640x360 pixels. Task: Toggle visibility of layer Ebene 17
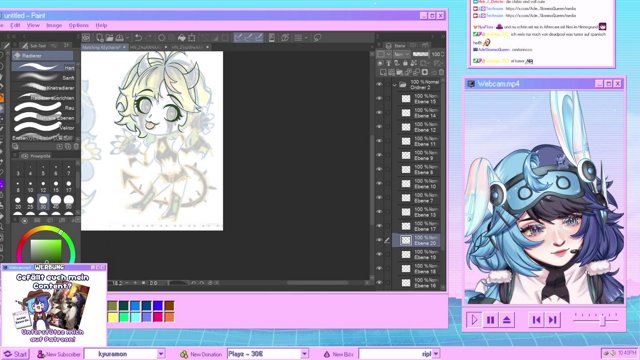[x=379, y=226]
